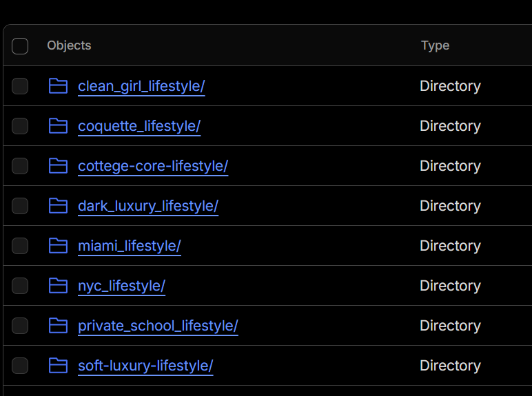Click the Type column header

pos(436,45)
